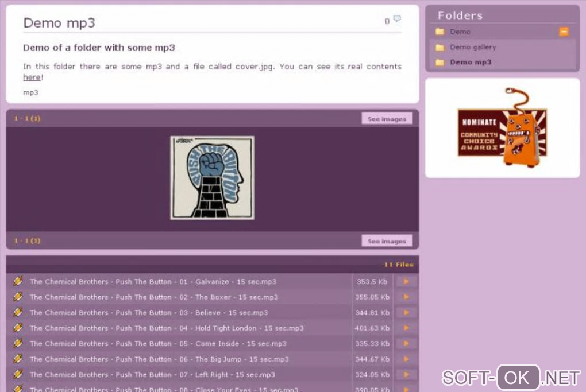Viewport: 586px width, 392px height.
Task: Open file '04 - Hold Tight London - 15 sec.mp3'
Action: [x=167, y=328]
